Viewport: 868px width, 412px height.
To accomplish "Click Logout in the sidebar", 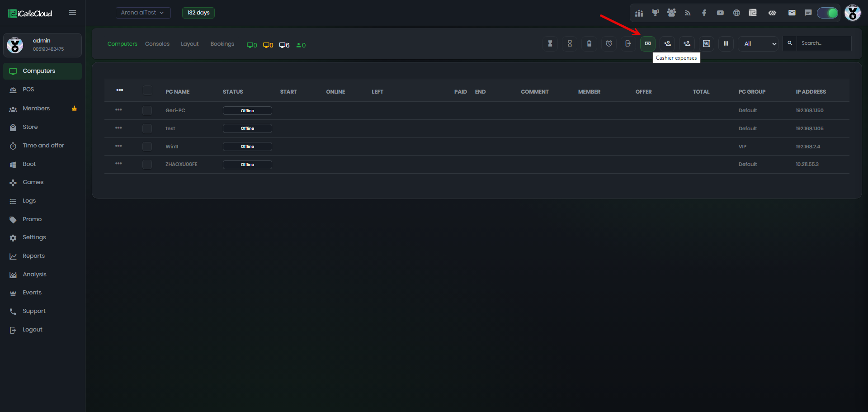I will [x=42, y=330].
